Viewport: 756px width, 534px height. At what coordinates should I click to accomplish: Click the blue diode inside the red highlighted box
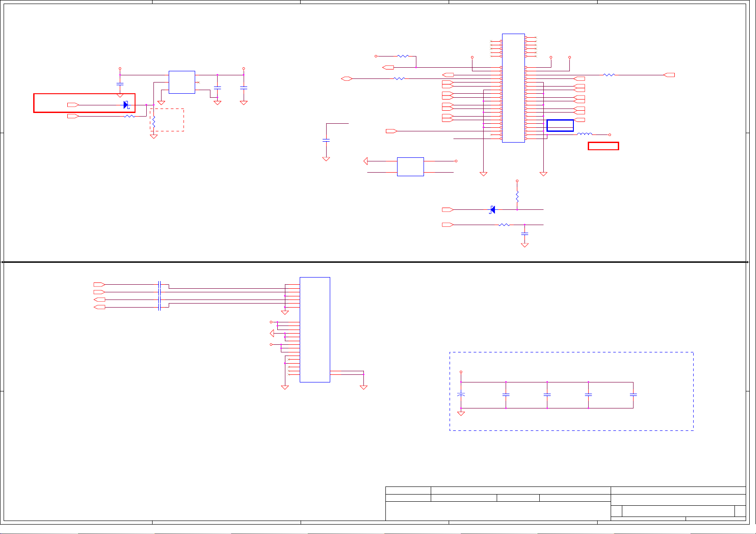click(x=126, y=105)
